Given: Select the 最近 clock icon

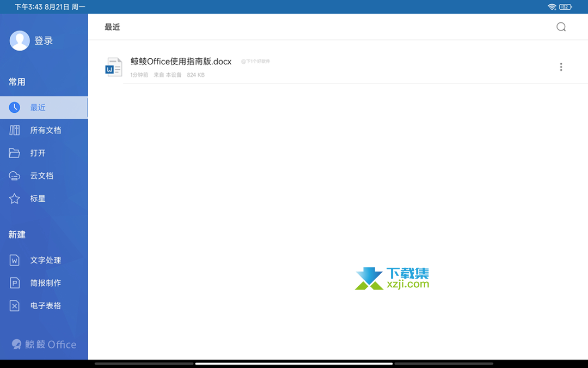Looking at the screenshot, I should coord(14,107).
